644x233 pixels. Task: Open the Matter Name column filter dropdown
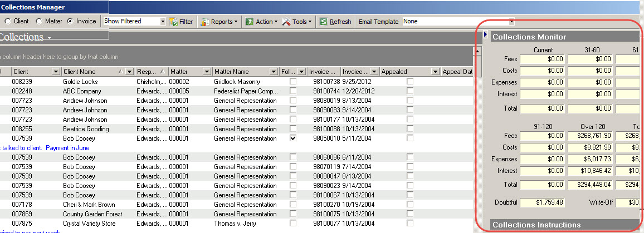pos(274,72)
